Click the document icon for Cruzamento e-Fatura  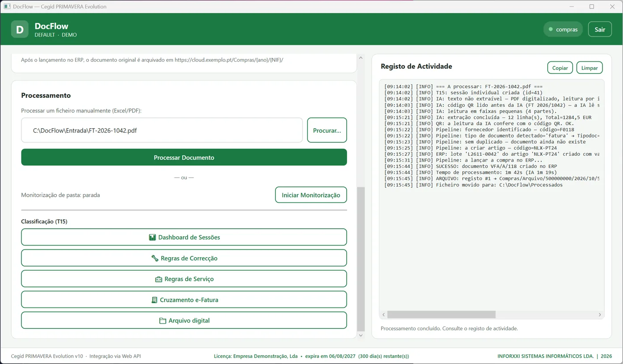tap(154, 300)
